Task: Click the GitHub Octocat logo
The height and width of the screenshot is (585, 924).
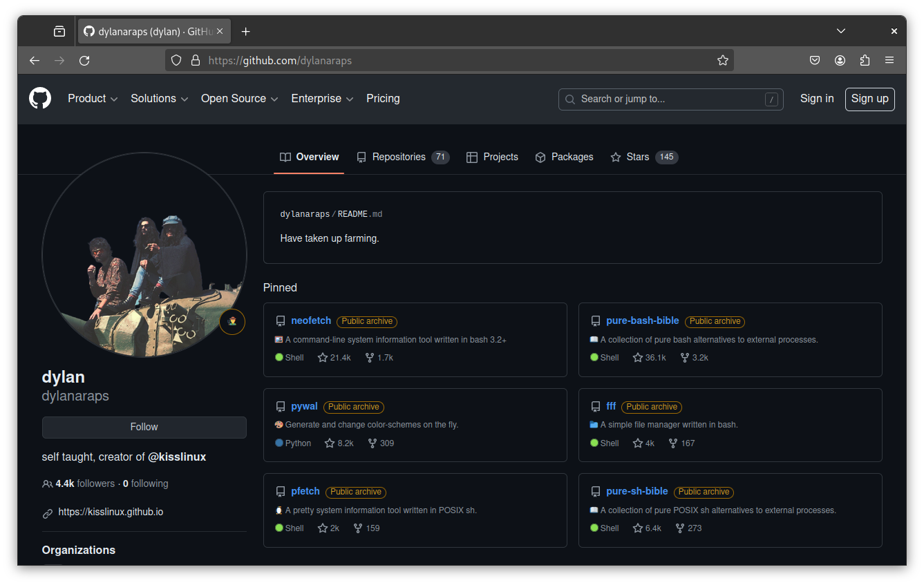Action: click(x=40, y=98)
